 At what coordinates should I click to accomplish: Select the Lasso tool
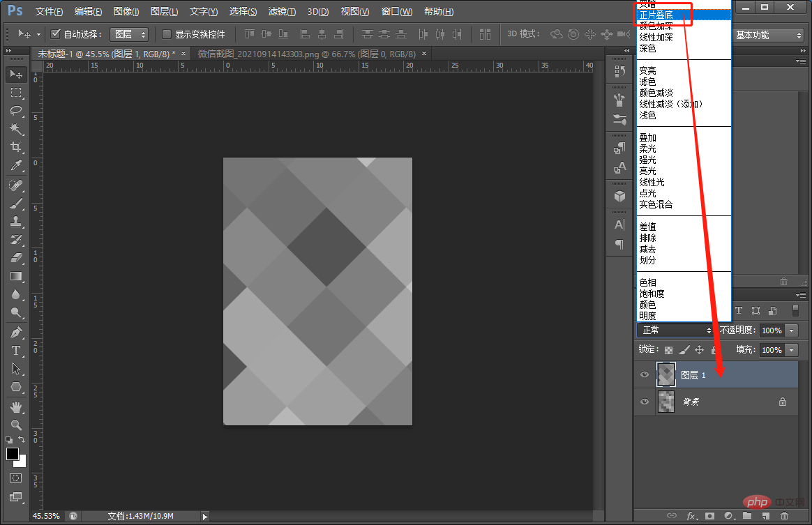[x=15, y=111]
